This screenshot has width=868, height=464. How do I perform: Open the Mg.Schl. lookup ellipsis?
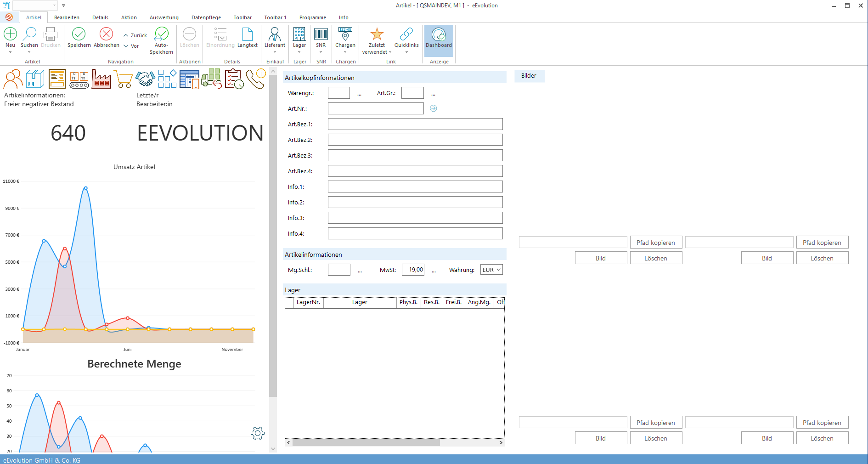coord(360,271)
